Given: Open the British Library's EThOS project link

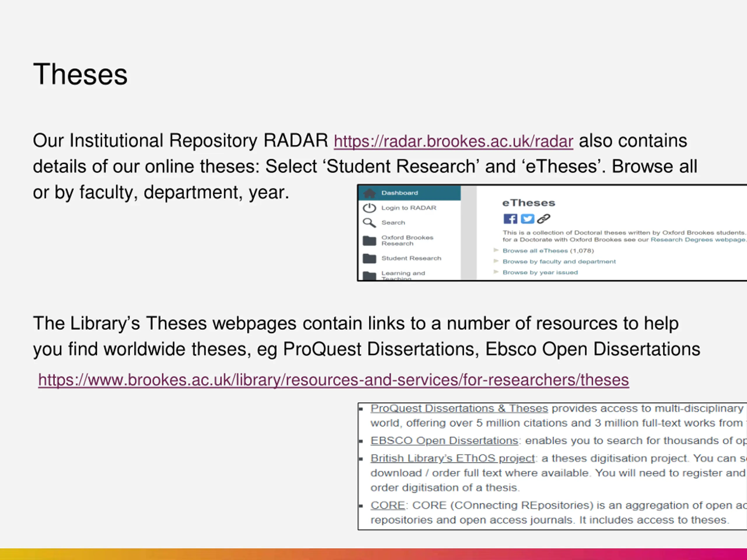Looking at the screenshot, I should click(x=453, y=459).
